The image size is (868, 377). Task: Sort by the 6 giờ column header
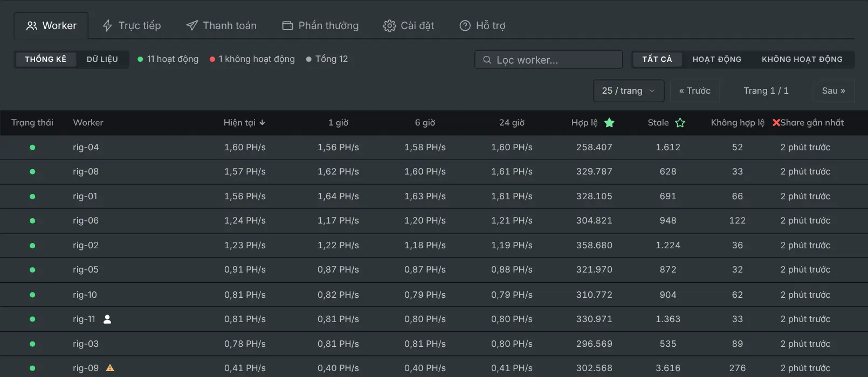coord(425,123)
